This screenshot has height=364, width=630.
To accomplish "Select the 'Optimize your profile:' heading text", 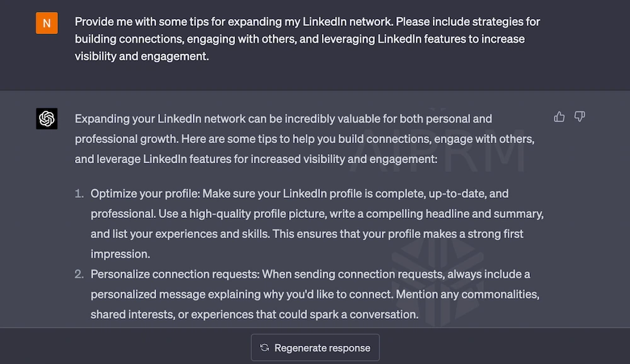I will pos(145,194).
